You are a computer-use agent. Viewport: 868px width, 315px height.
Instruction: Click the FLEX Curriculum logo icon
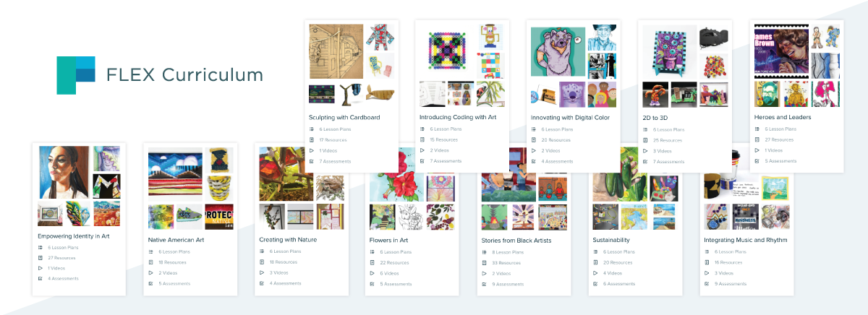pos(76,74)
